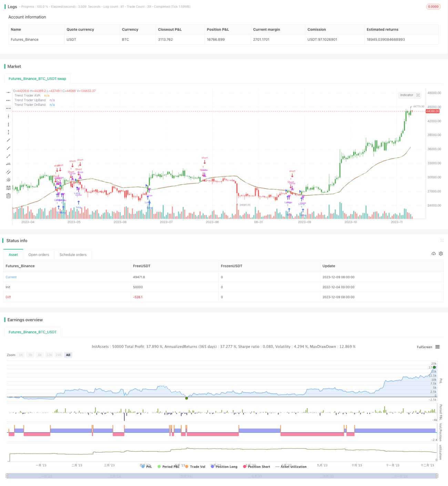Toggle the Trade Vol legend series
Screen dimensions: 448x486
point(195,467)
